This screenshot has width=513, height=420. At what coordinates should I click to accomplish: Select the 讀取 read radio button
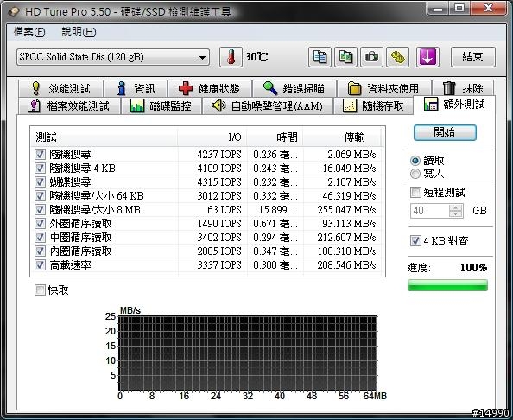(x=415, y=161)
